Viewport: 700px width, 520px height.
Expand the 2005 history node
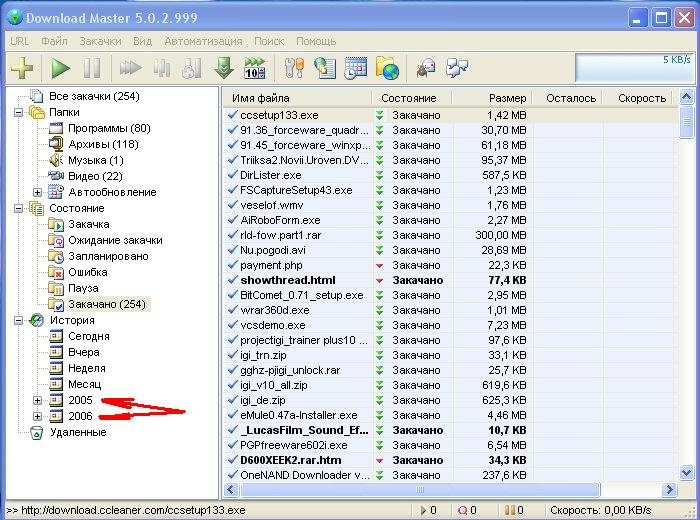click(38, 400)
